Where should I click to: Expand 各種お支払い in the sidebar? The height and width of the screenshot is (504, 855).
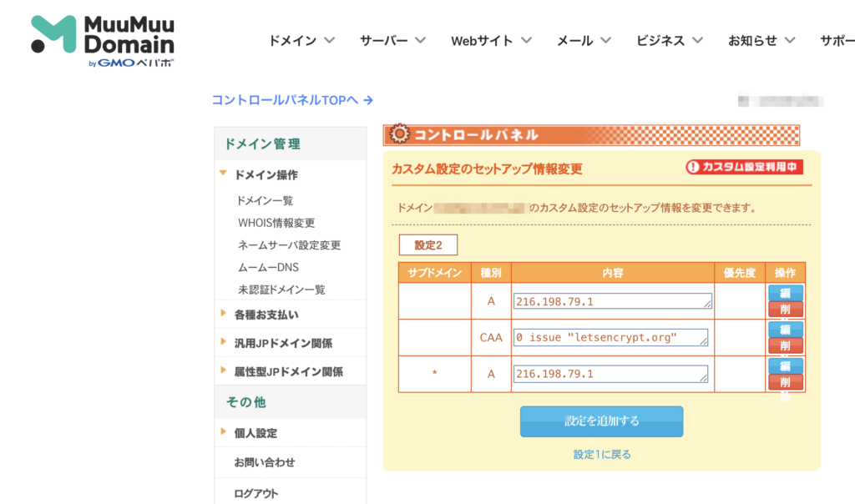pyautogui.click(x=266, y=315)
